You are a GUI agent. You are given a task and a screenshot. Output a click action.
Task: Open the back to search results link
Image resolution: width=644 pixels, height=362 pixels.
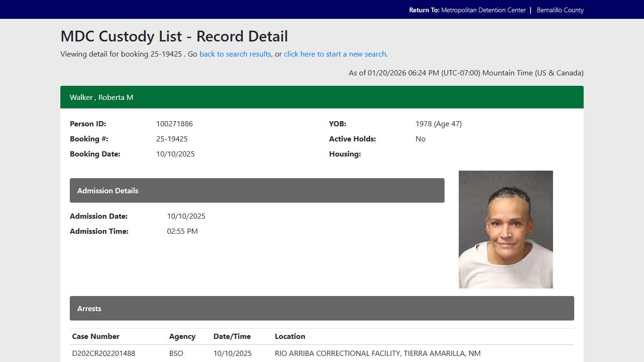pyautogui.click(x=235, y=54)
